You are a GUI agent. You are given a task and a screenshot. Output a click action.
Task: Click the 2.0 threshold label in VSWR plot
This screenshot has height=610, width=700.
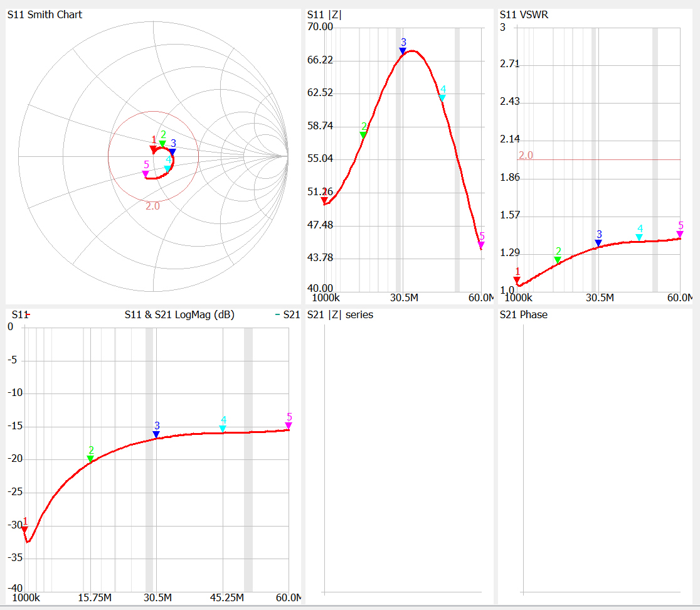[526, 155]
